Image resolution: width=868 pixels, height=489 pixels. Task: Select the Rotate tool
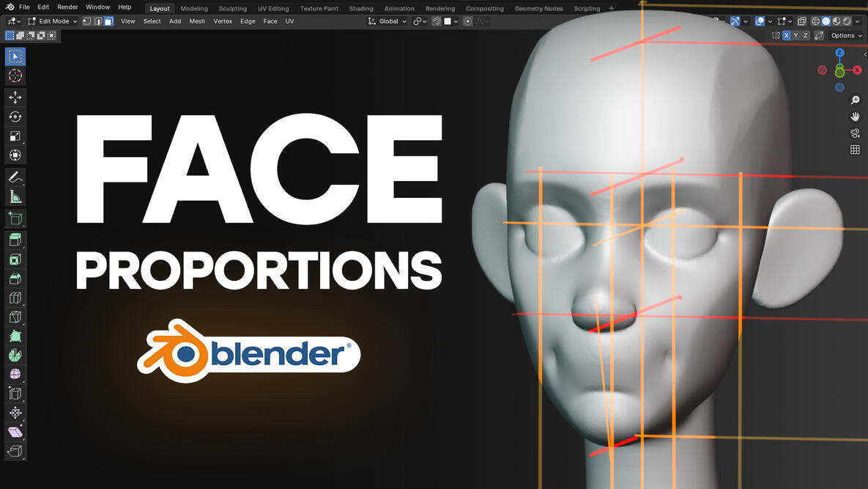pos(15,116)
